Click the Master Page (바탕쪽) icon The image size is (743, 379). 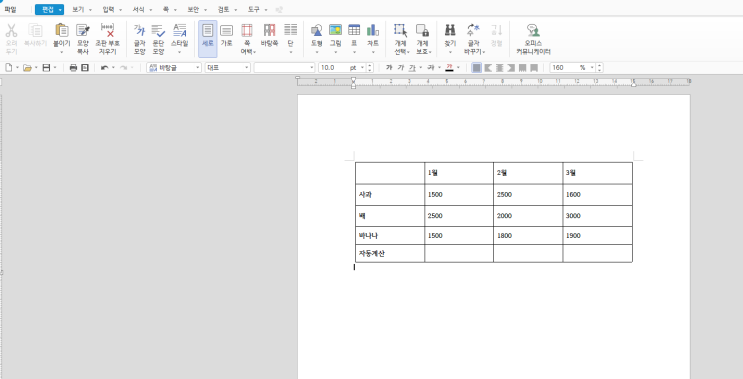270,30
